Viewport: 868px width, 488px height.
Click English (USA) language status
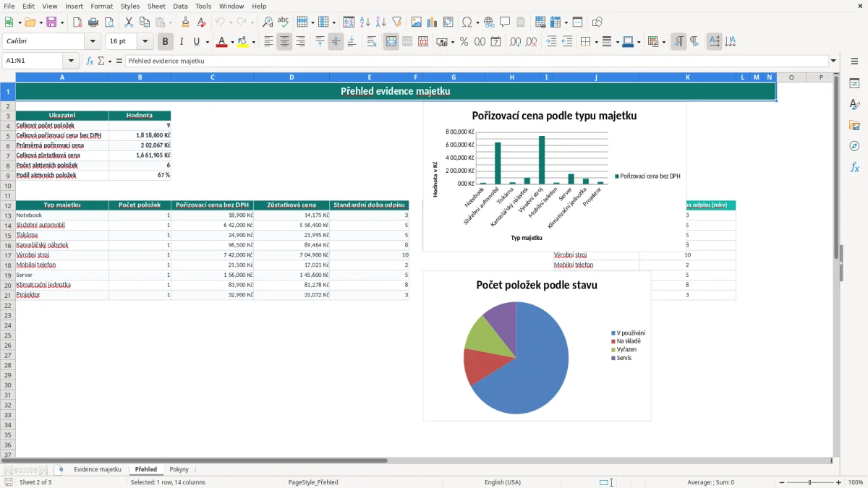coord(503,482)
